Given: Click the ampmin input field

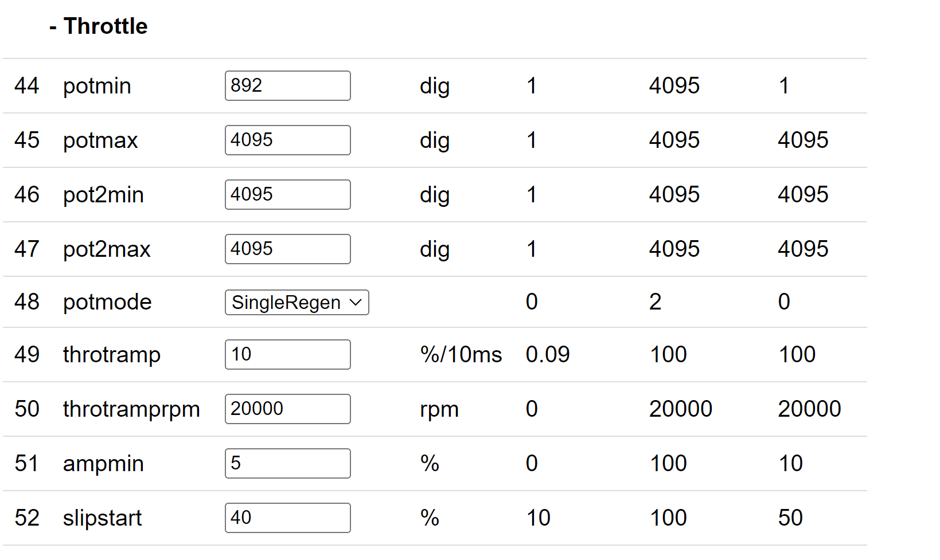Looking at the screenshot, I should 287,463.
